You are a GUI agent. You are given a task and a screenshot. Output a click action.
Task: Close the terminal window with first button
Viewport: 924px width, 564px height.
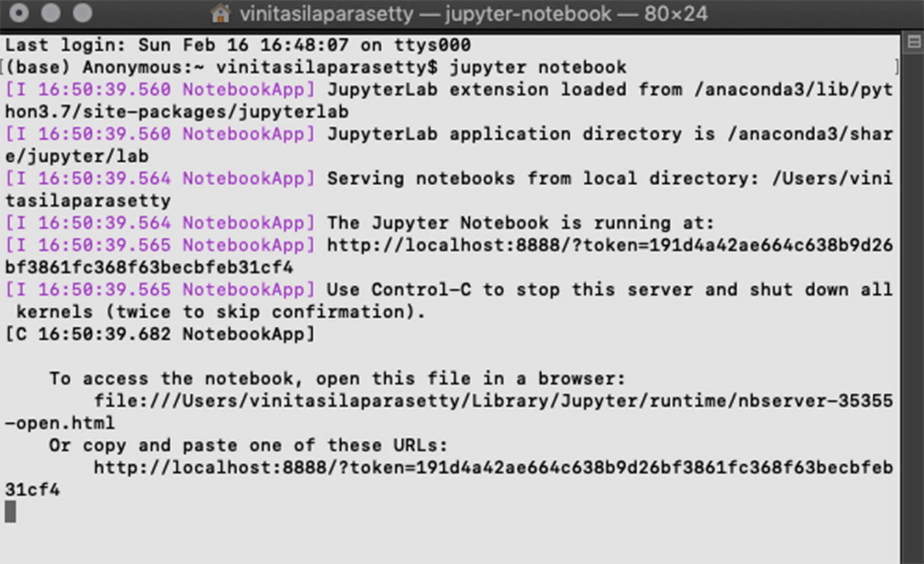[19, 13]
